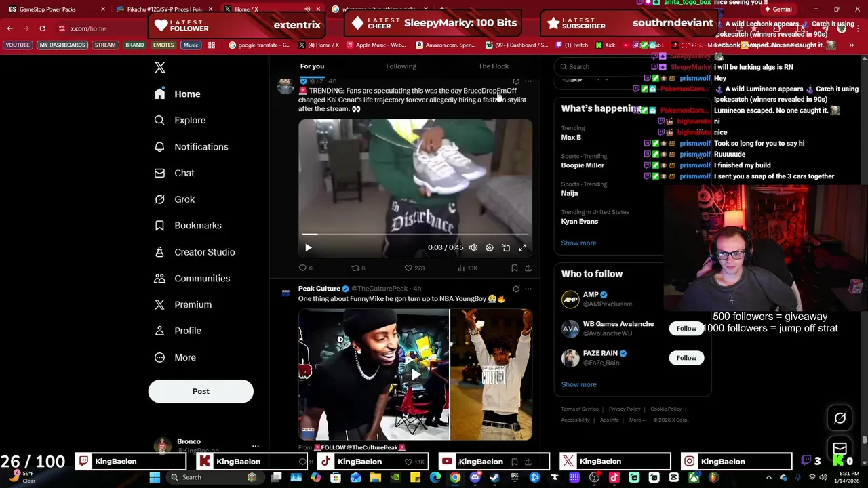Image resolution: width=868 pixels, height=488 pixels.
Task: Open Notifications in sidebar
Action: 191,146
